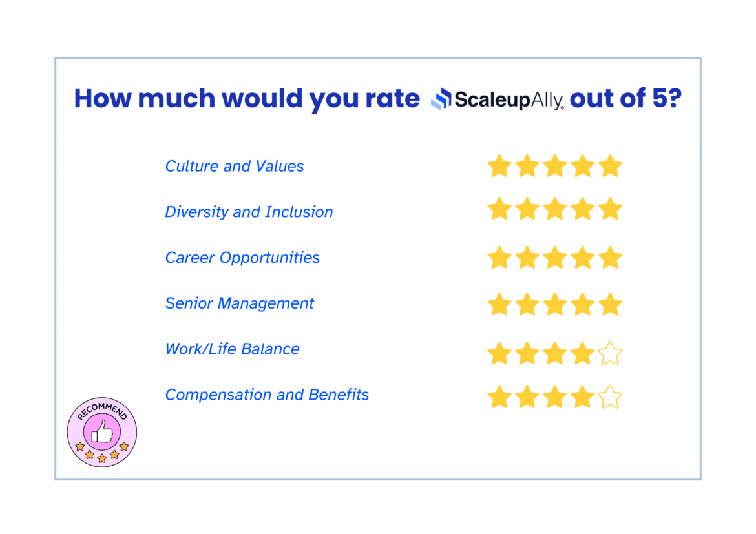Screen dimensions: 756x534
Task: Click the "How much would you rate" heading
Action: point(247,99)
